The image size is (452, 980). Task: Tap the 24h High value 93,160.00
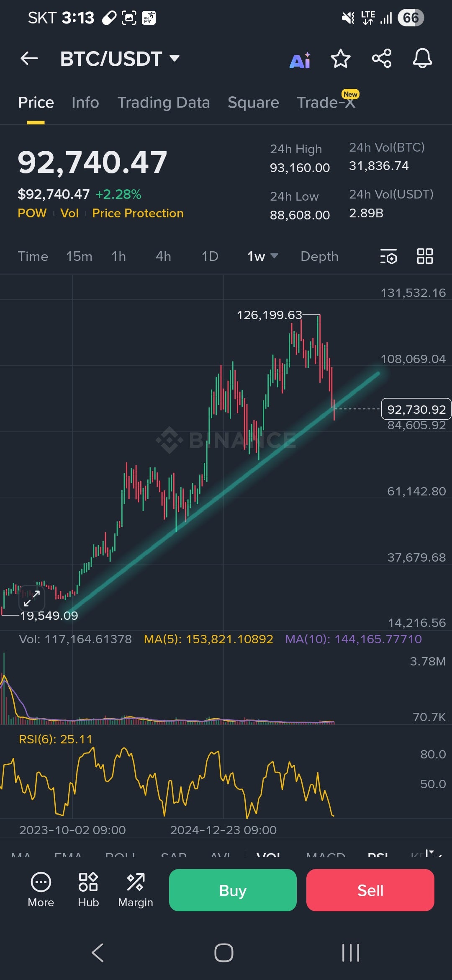click(x=300, y=168)
